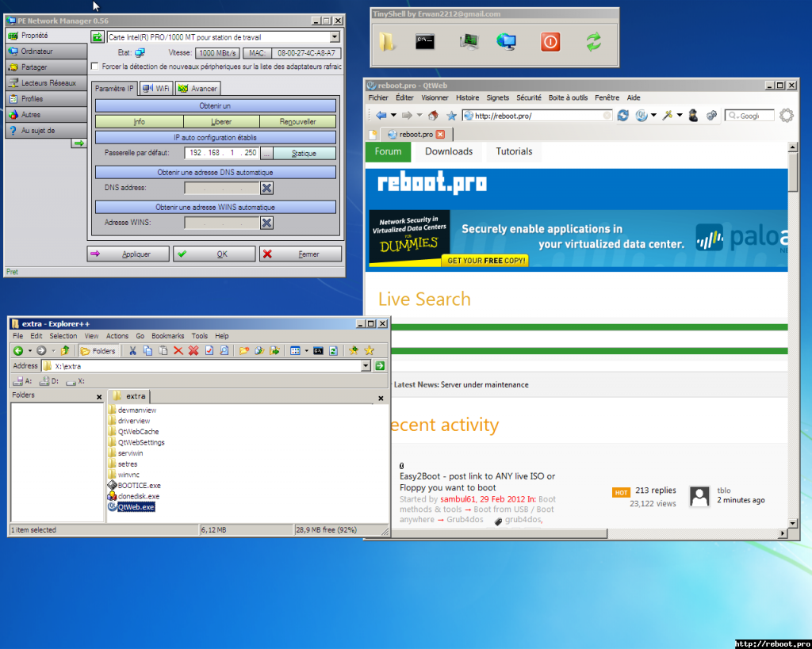This screenshot has width=812, height=649.
Task: Enable force detection of new devices
Action: [95, 67]
